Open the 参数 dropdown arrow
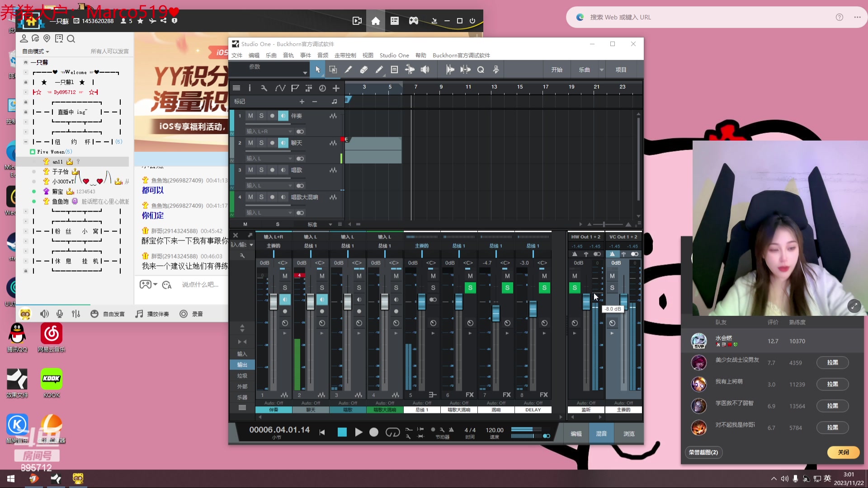The width and height of the screenshot is (868, 488). pos(305,73)
